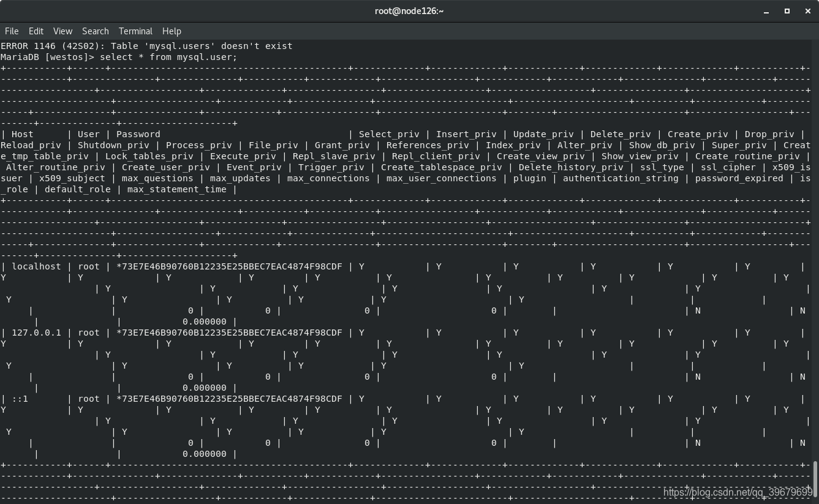
Task: Click the 'plugin' column header
Action: point(530,178)
